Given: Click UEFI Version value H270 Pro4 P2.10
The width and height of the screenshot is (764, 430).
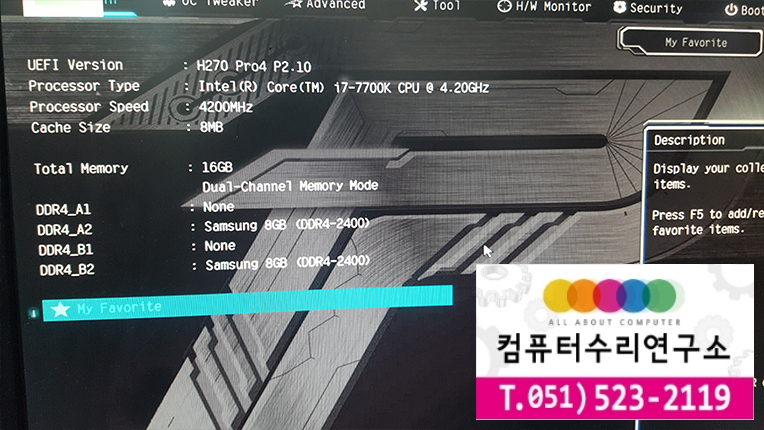Looking at the screenshot, I should pos(254,66).
